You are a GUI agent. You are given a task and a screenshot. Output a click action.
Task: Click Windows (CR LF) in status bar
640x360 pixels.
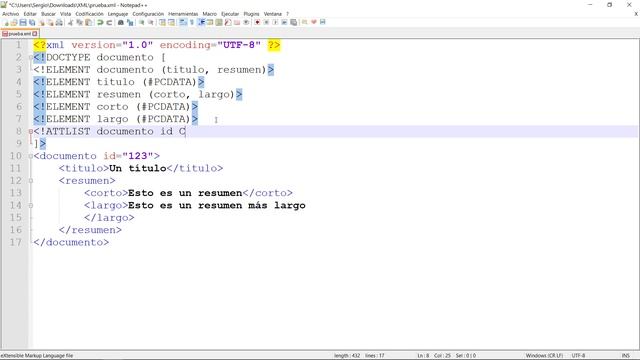click(x=544, y=356)
